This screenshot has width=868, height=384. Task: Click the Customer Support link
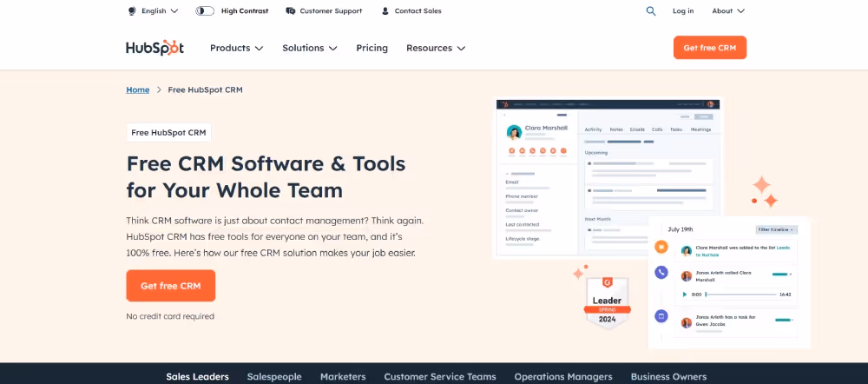coord(331,10)
